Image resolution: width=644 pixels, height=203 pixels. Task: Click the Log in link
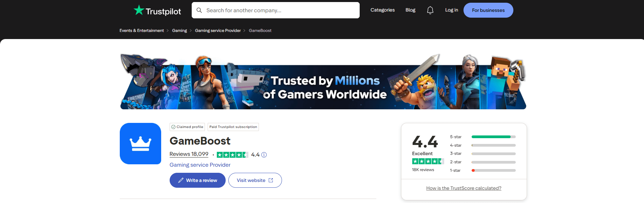[451, 10]
